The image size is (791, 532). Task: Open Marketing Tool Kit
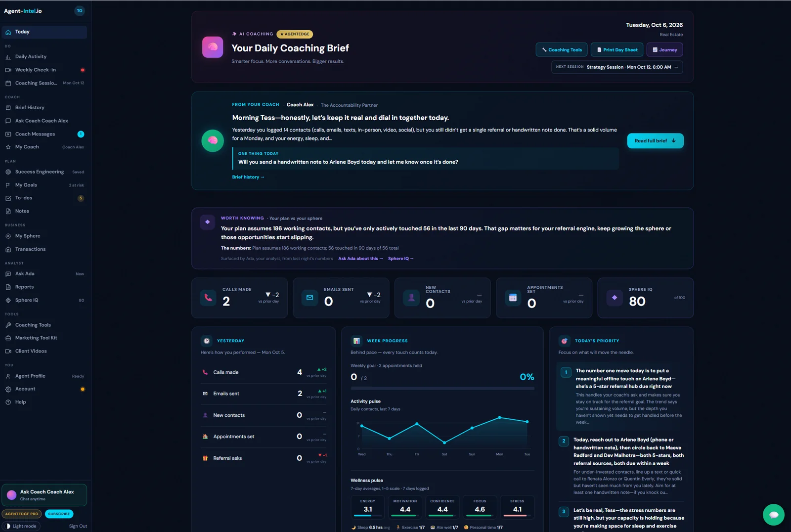coord(44,338)
